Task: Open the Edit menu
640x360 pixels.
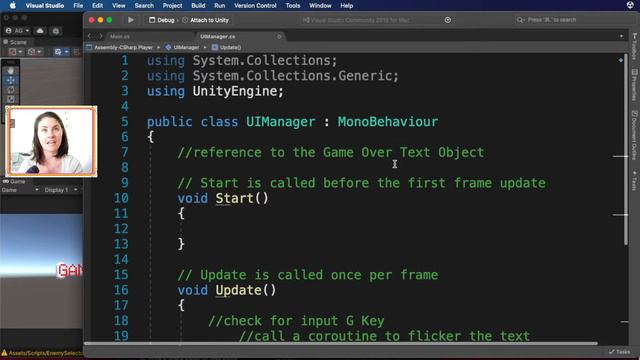Action: [x=97, y=6]
